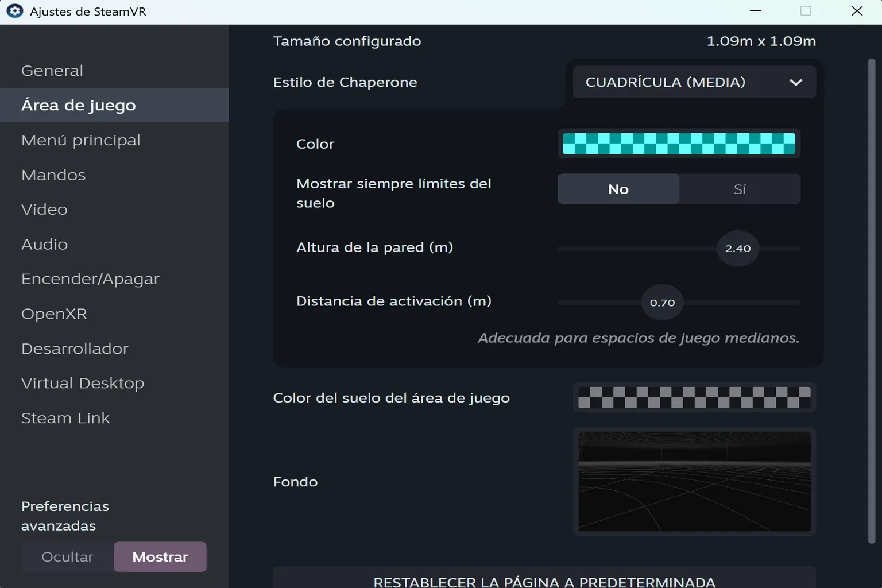Open the General settings tab

(x=114, y=71)
